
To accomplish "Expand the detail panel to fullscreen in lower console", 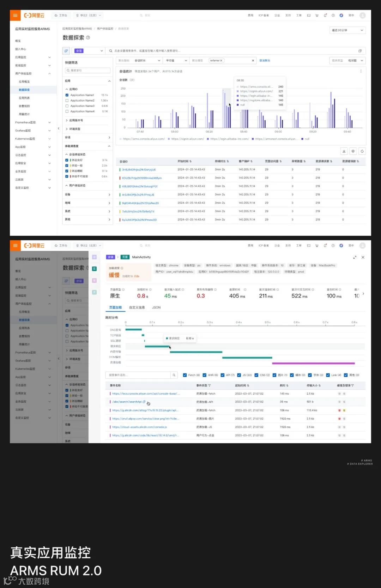I will point(355,257).
